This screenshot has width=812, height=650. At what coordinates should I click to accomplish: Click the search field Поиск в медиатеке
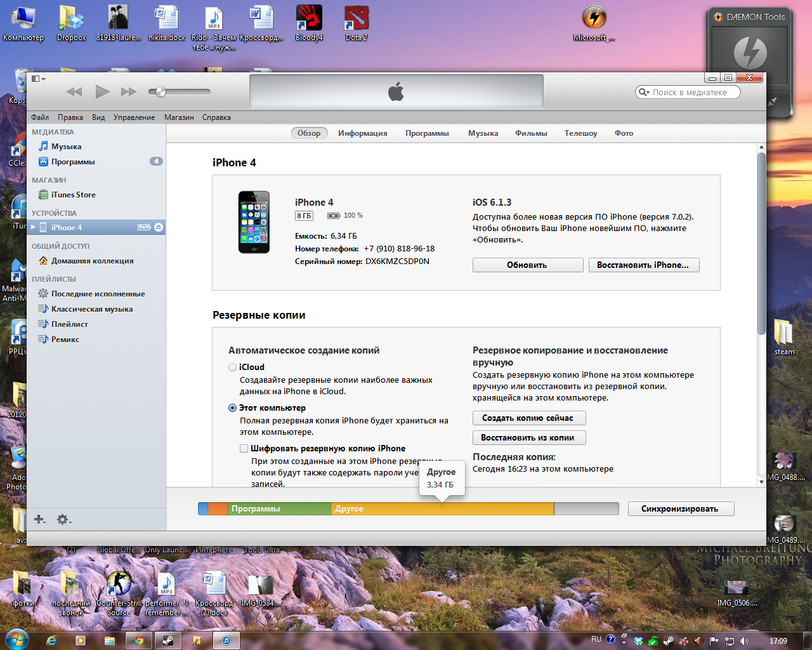coord(688,92)
